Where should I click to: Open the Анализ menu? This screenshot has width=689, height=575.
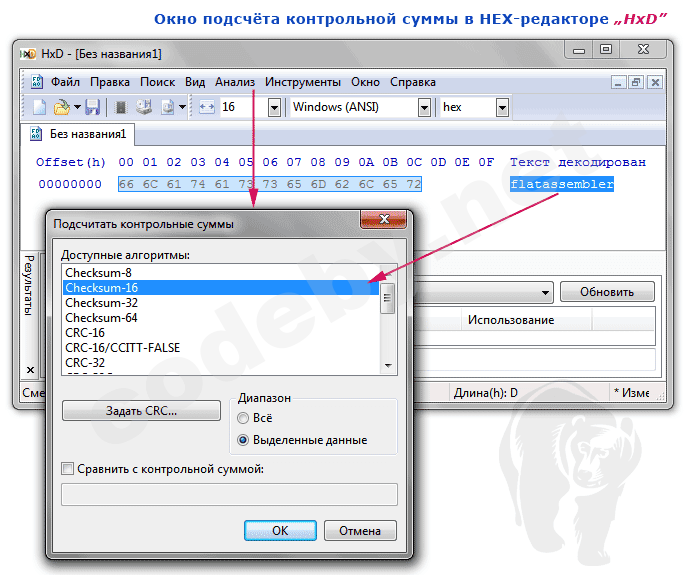(235, 82)
